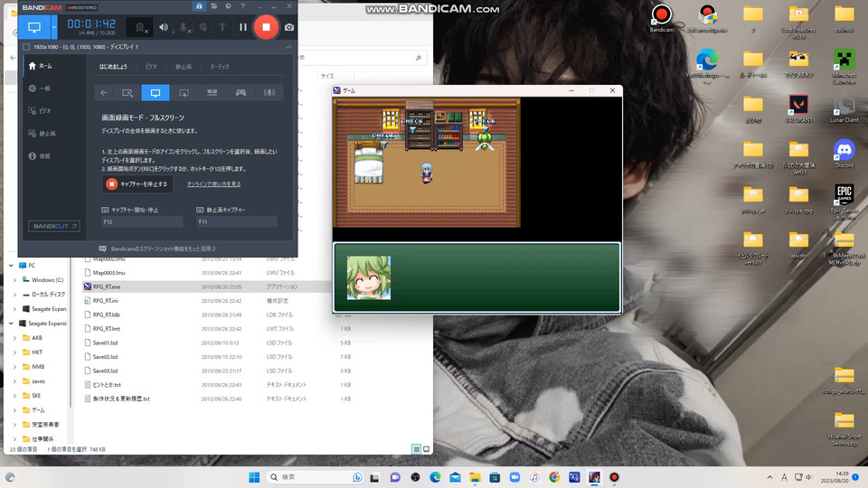Select RPG_RT.exe in the file list

[x=107, y=286]
